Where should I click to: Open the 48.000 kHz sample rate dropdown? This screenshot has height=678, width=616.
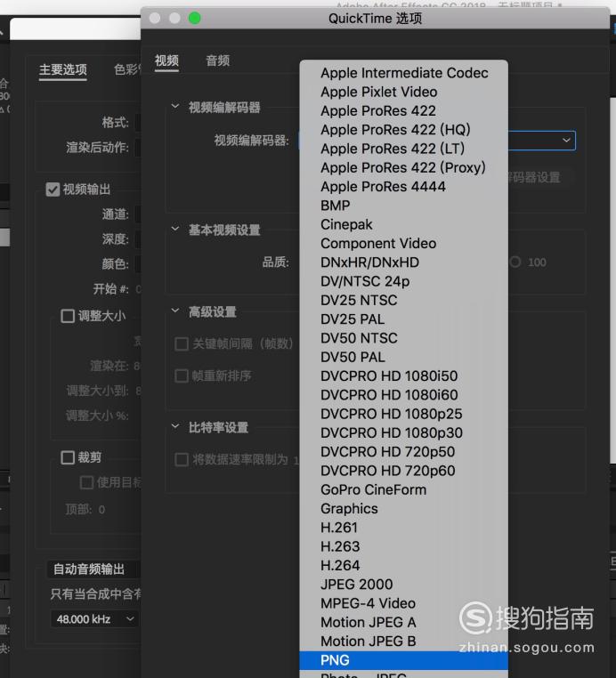(94, 619)
